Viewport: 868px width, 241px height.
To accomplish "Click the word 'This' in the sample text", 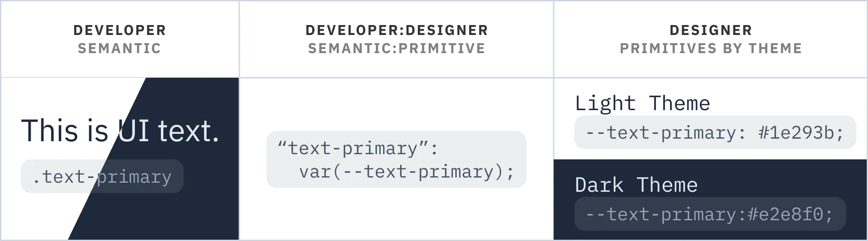I will click(50, 131).
